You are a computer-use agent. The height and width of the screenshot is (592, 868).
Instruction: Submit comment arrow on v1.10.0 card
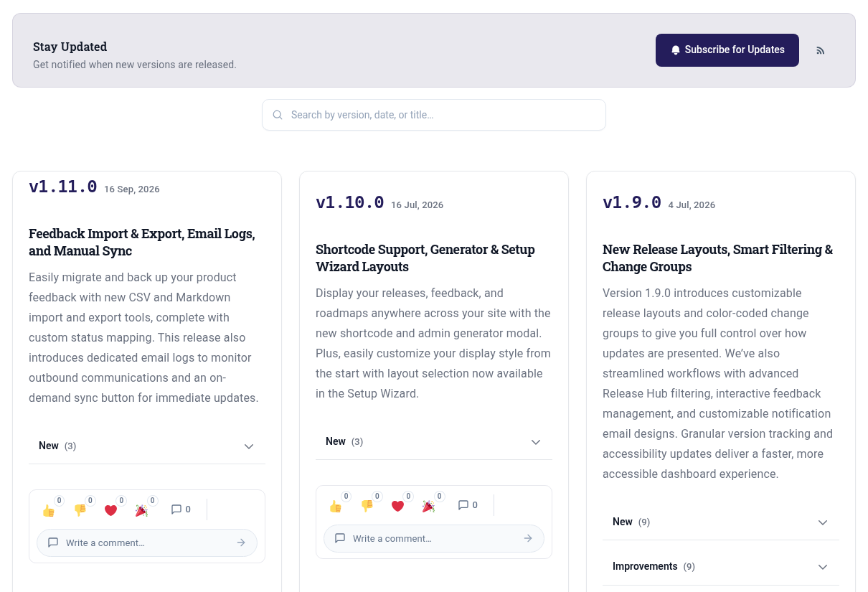pyautogui.click(x=528, y=538)
